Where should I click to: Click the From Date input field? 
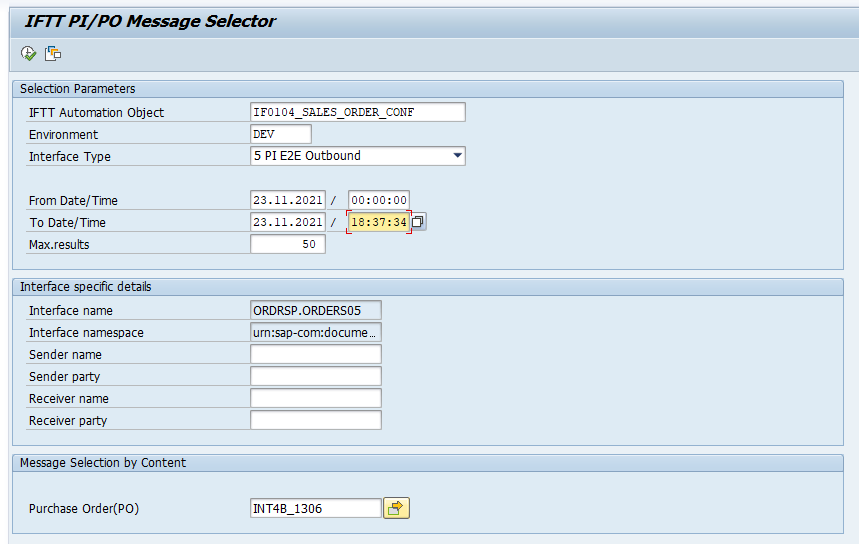[287, 200]
